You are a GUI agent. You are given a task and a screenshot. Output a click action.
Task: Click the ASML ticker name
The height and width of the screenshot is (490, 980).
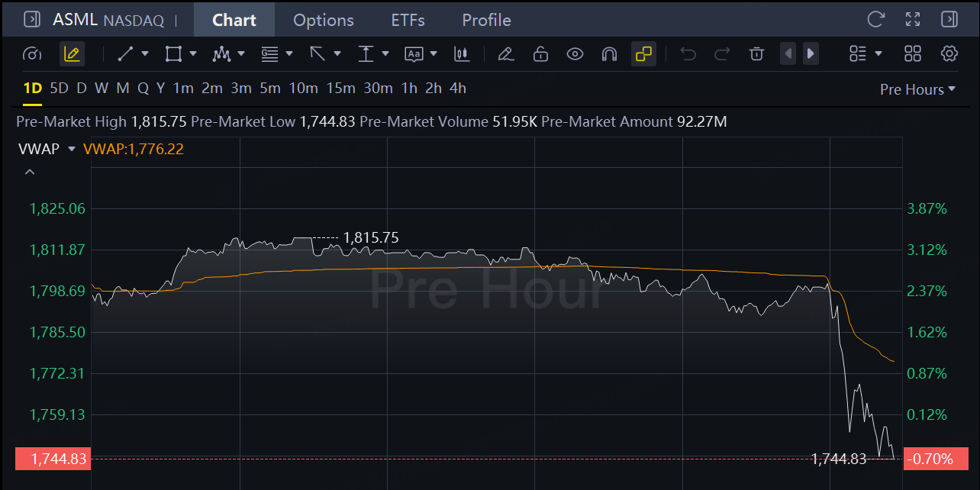point(75,19)
